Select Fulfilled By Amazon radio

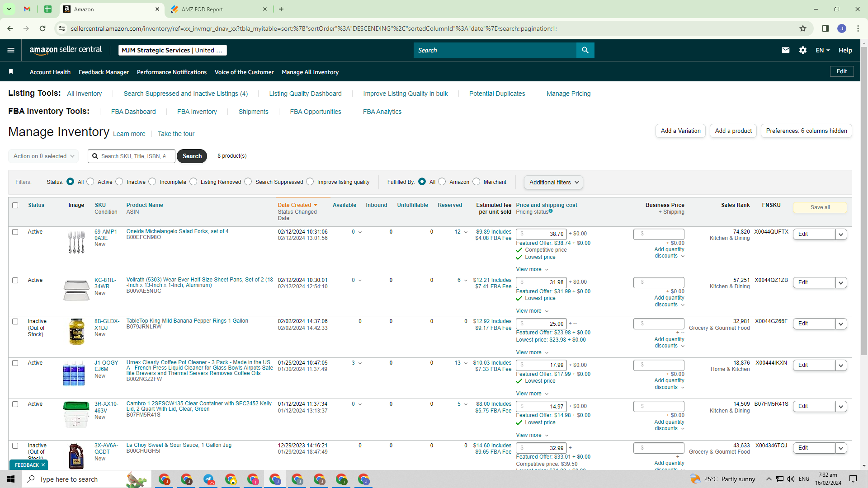coord(442,182)
